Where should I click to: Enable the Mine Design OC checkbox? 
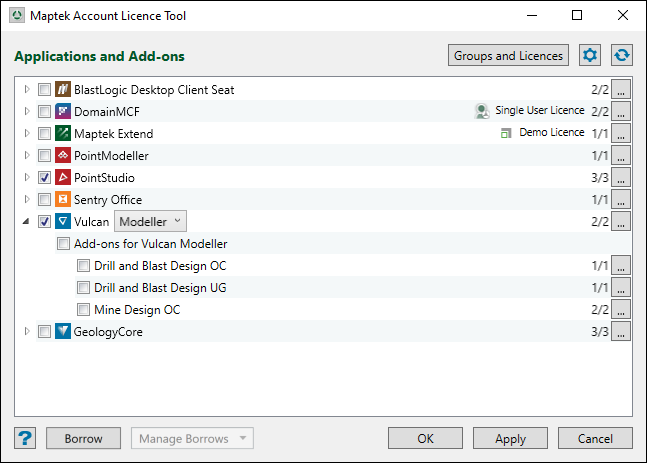point(84,310)
